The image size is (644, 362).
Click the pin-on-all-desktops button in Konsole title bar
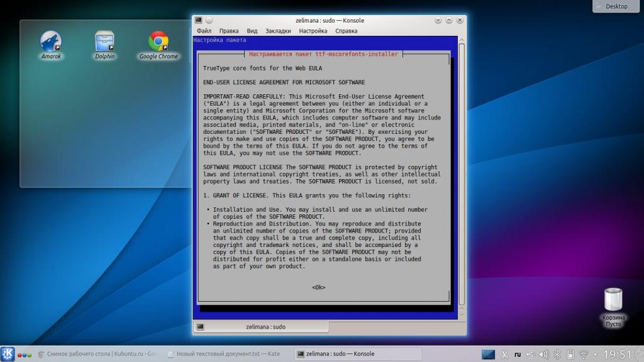209,20
